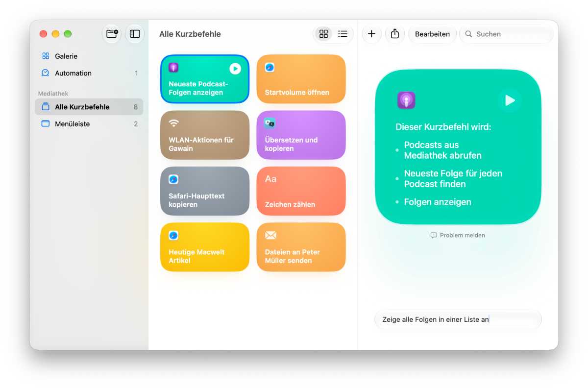The width and height of the screenshot is (588, 389).
Task: Click the Galerie grid icon
Action: coord(46,56)
